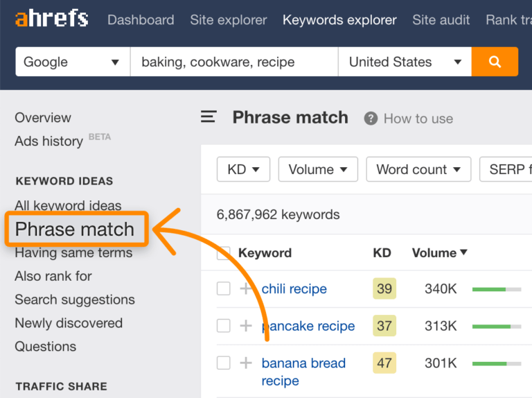Click the How to use question mark icon

click(371, 119)
